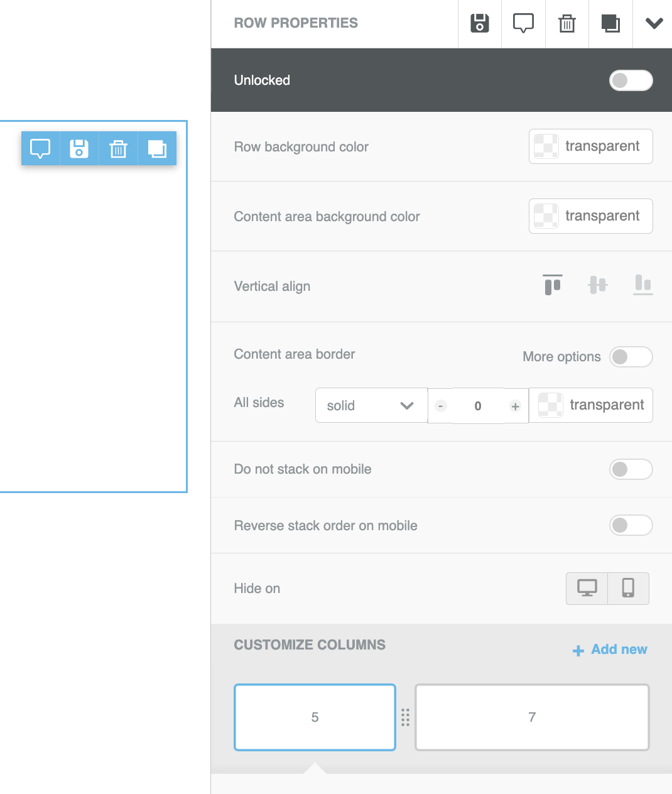Set vertical align to middle
This screenshot has width=672, height=794.
coord(598,285)
